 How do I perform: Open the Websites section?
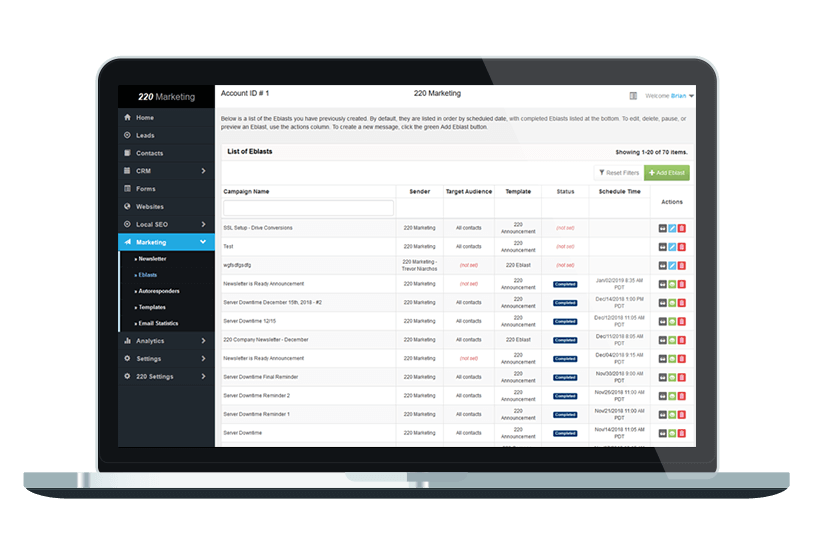point(149,206)
